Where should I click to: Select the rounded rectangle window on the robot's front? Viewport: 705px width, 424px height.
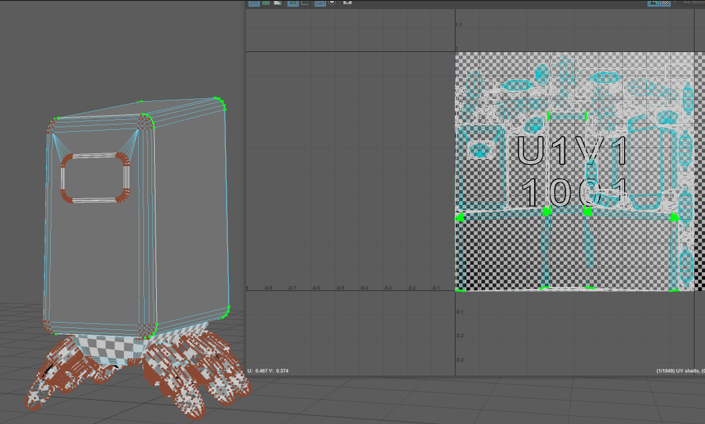point(96,179)
